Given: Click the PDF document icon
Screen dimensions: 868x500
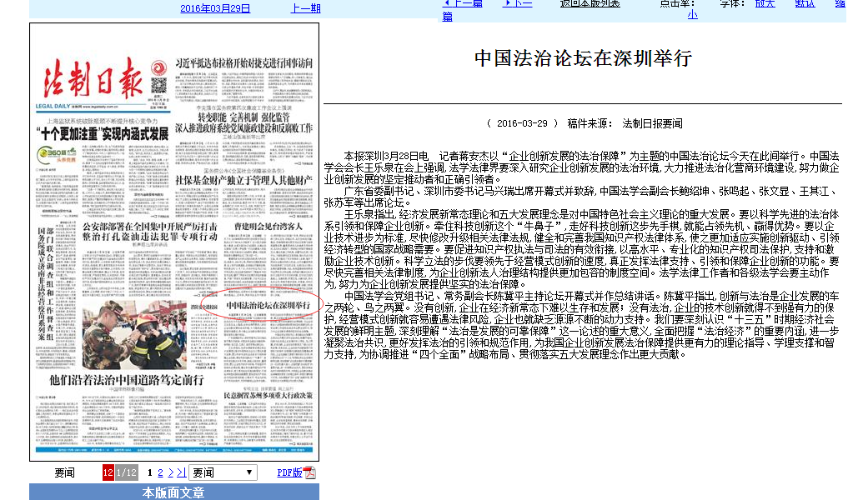Looking at the screenshot, I should point(309,473).
